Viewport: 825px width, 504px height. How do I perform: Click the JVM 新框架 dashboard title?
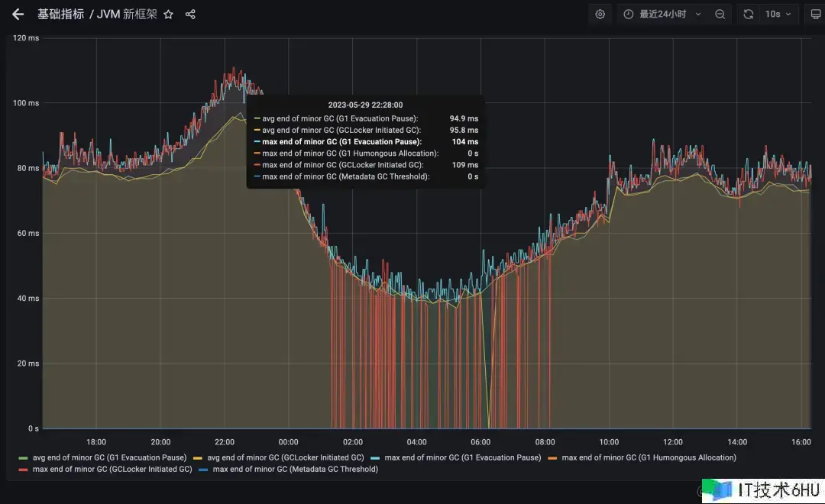click(x=127, y=15)
